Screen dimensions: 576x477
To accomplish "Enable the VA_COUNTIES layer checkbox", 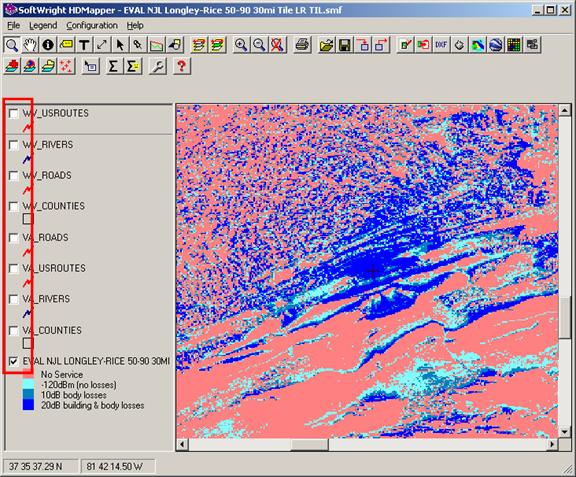I will point(14,331).
